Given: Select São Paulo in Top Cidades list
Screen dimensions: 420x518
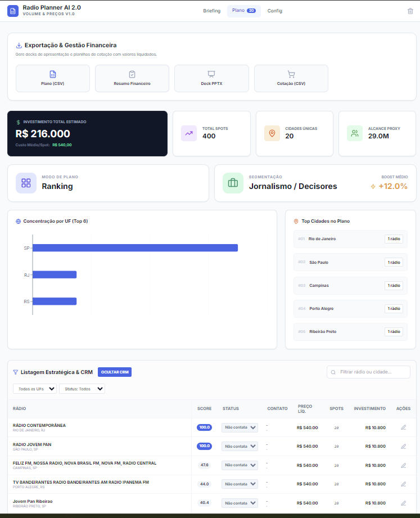Looking at the screenshot, I should point(350,262).
